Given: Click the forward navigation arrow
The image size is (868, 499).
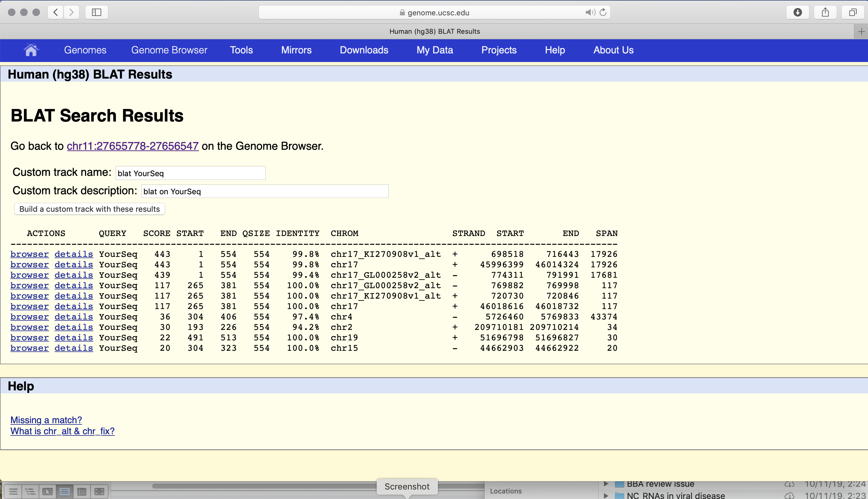Looking at the screenshot, I should point(71,13).
